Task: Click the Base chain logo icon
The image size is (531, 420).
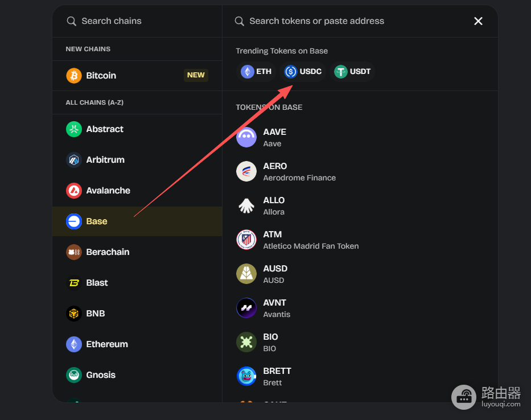Action: 74,221
